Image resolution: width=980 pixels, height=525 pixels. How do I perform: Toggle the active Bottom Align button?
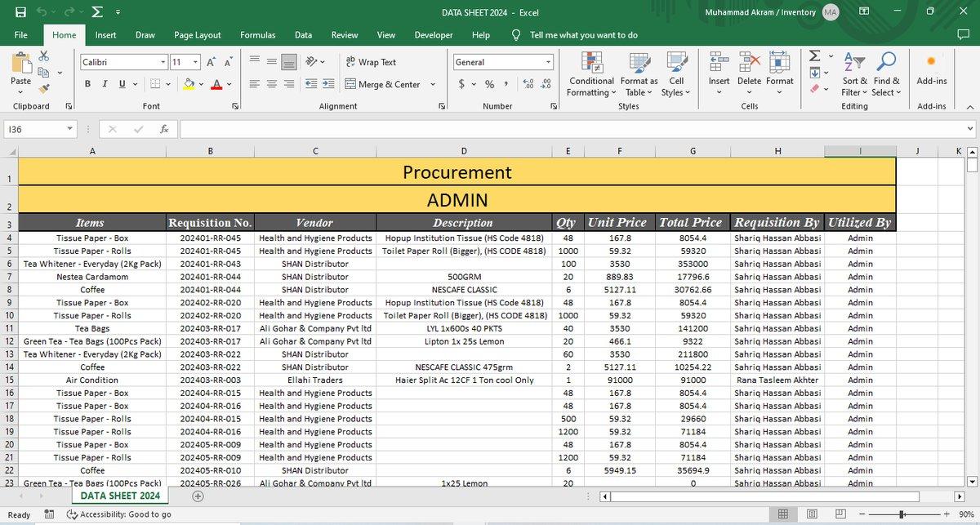(x=289, y=62)
